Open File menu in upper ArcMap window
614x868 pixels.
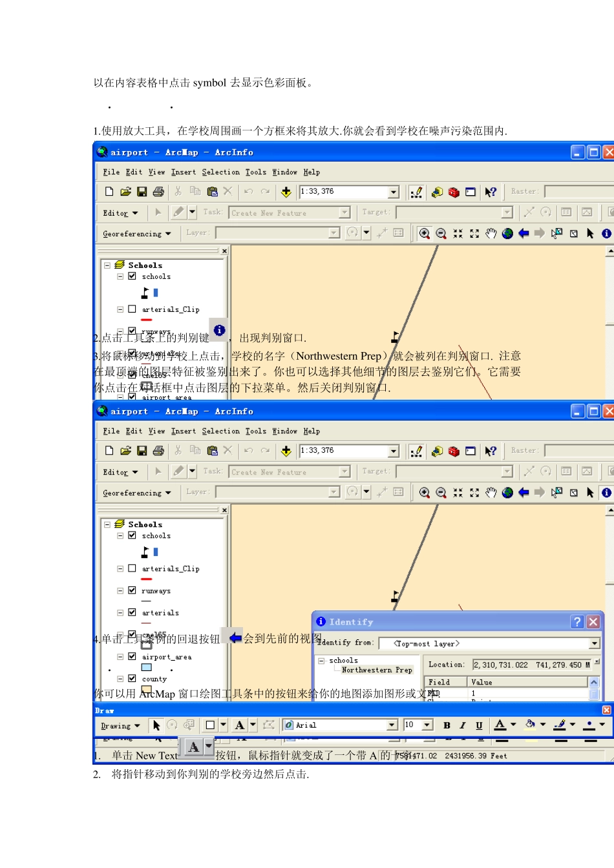tap(111, 172)
